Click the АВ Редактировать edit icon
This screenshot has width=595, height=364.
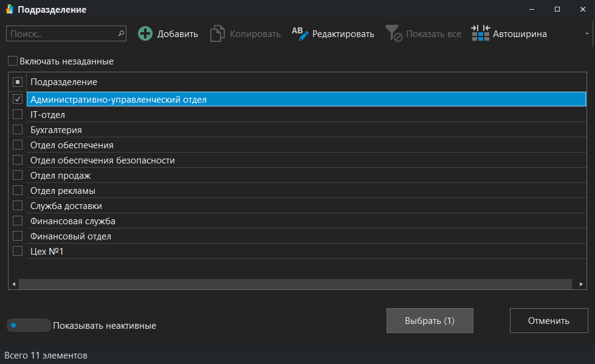tap(299, 33)
